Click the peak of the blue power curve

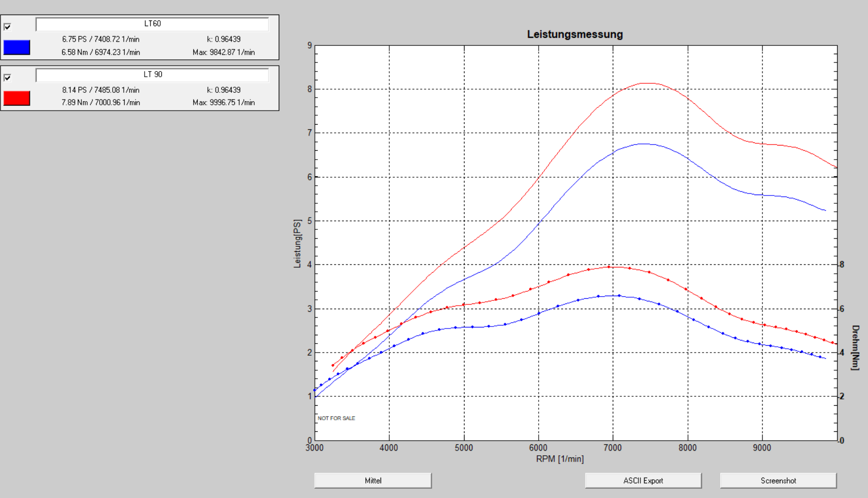pyautogui.click(x=642, y=143)
